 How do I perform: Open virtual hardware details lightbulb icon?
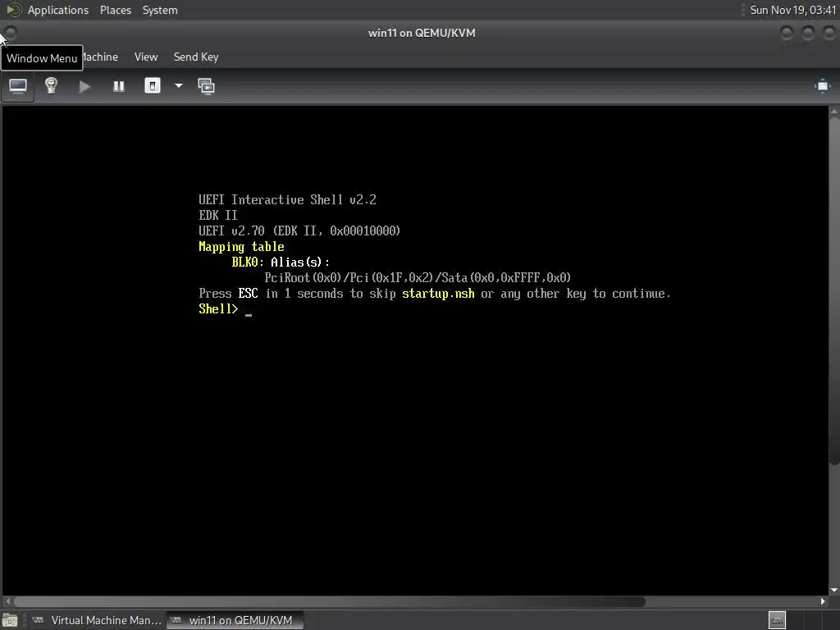(51, 85)
